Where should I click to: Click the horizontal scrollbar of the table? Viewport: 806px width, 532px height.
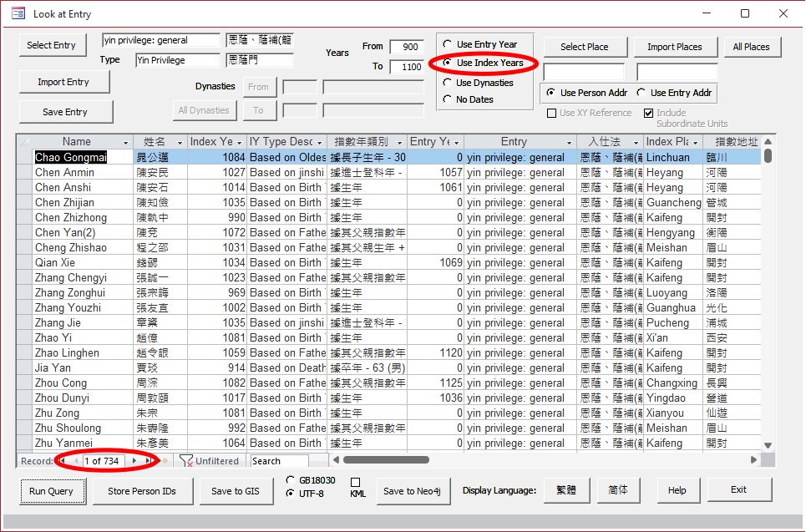coord(543,459)
